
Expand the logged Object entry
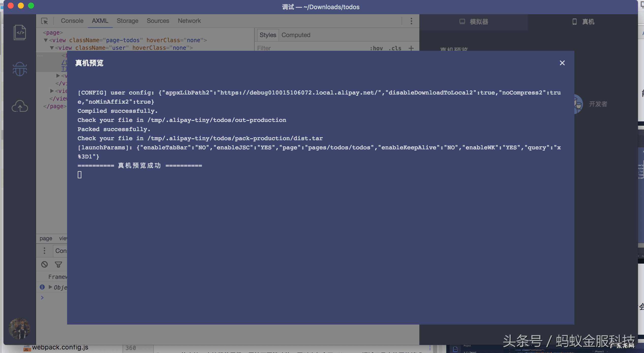coord(50,287)
